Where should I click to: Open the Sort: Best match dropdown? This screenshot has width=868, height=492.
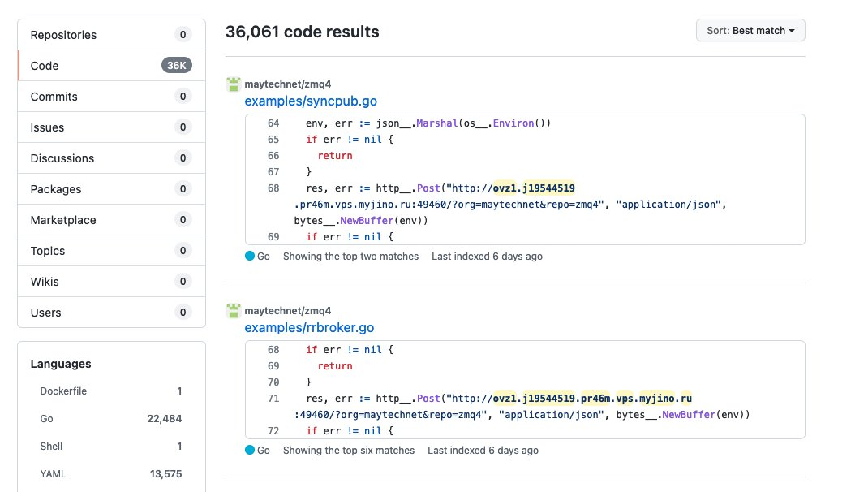(x=750, y=30)
